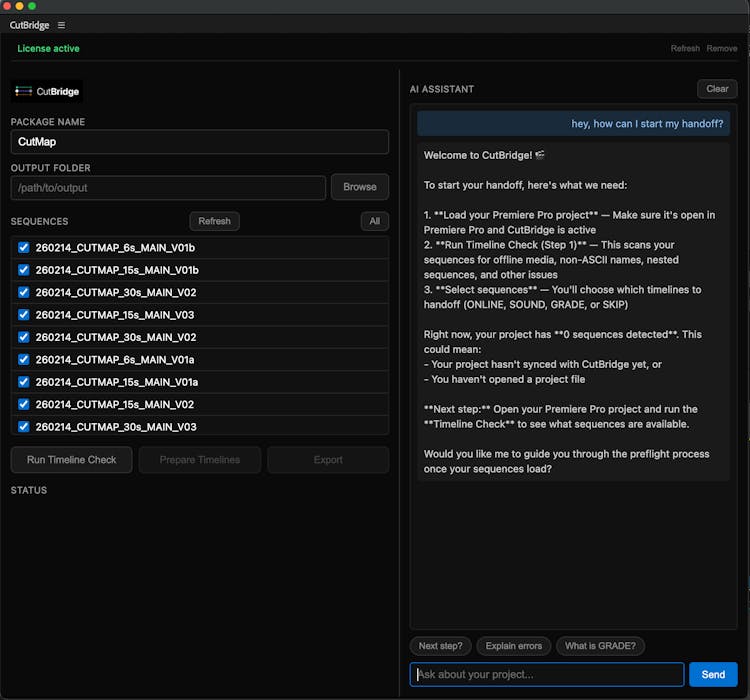Image resolution: width=750 pixels, height=700 pixels.
Task: Click the Export button
Action: [x=328, y=460]
